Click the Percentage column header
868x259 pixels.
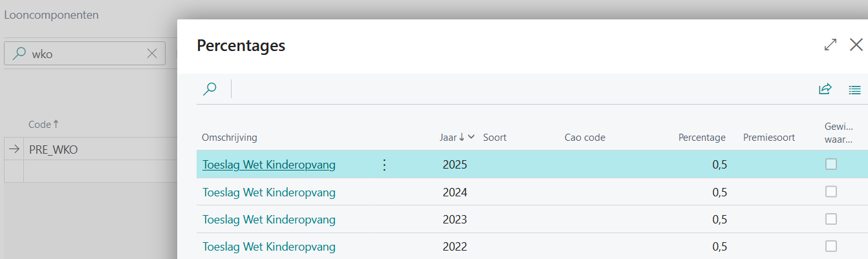click(x=701, y=138)
